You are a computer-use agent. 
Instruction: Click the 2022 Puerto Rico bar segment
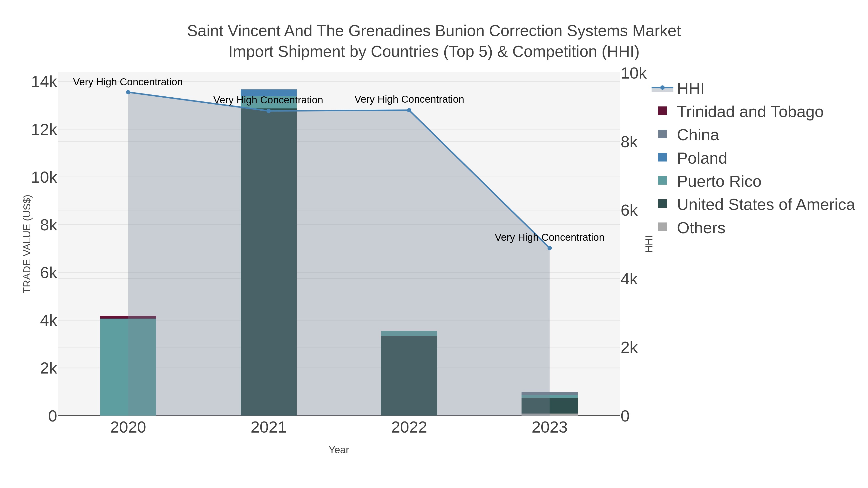409,334
